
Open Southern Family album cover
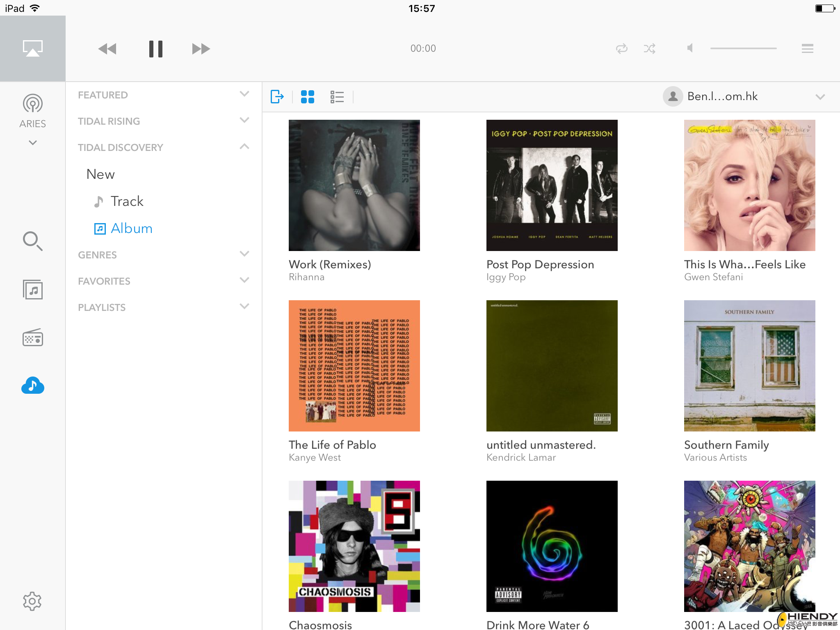(x=750, y=366)
